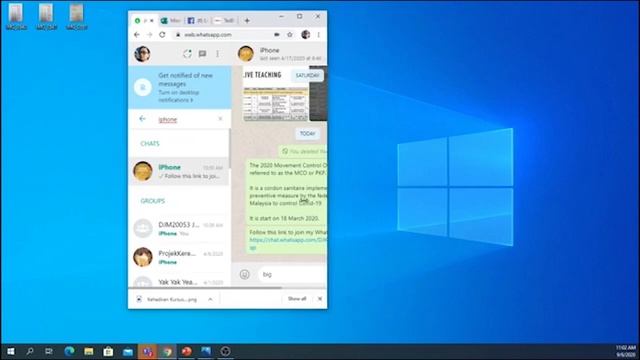Click the browser forward arrow
The width and height of the screenshot is (640, 360).
click(x=149, y=35)
